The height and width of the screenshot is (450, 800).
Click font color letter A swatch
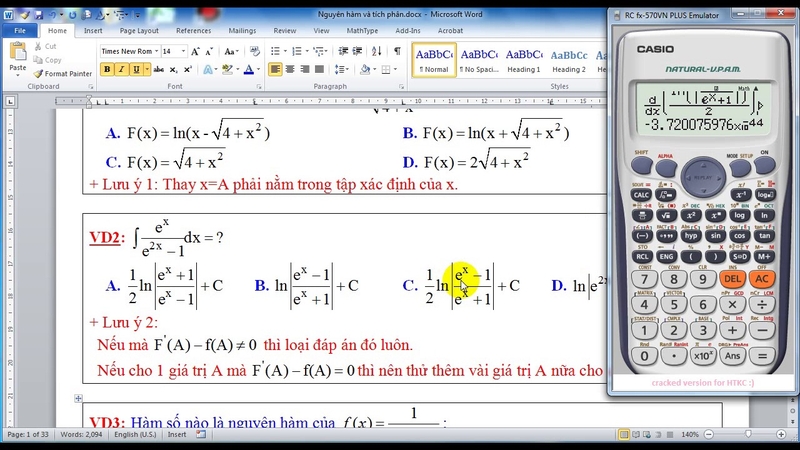248,69
